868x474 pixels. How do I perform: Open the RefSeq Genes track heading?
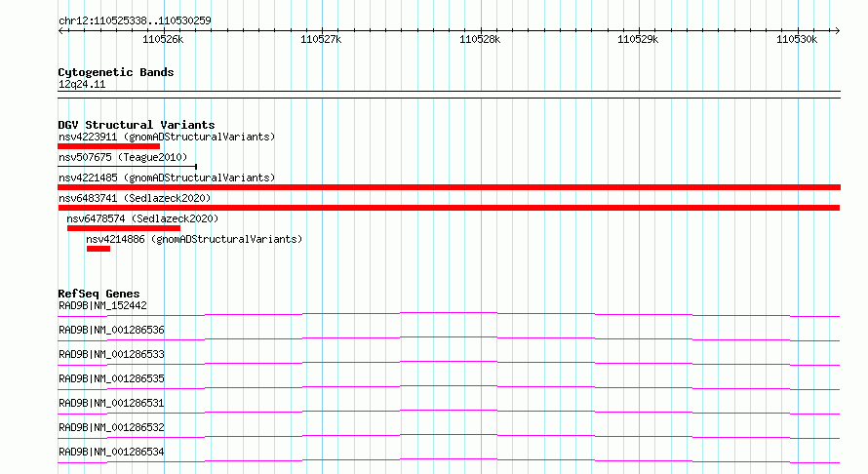(99, 294)
